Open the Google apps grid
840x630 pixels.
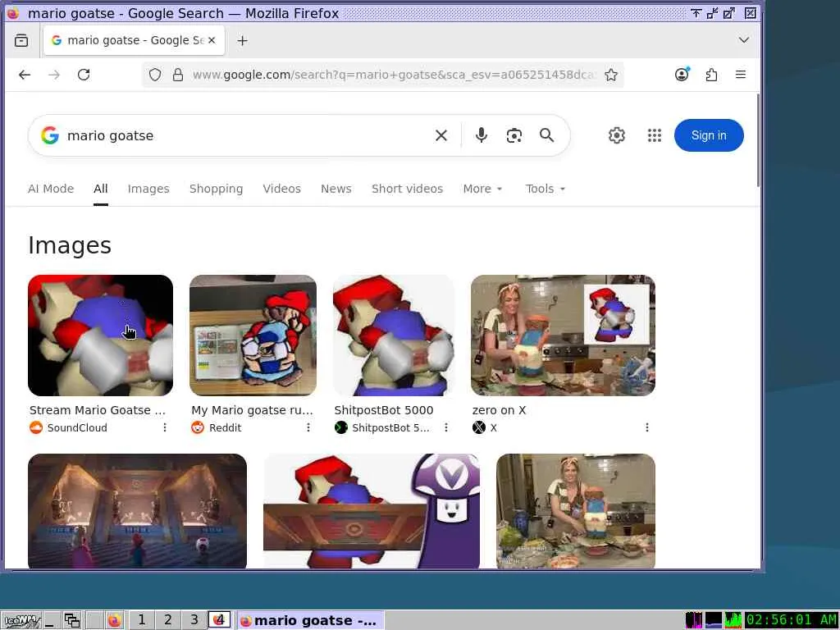(x=654, y=135)
